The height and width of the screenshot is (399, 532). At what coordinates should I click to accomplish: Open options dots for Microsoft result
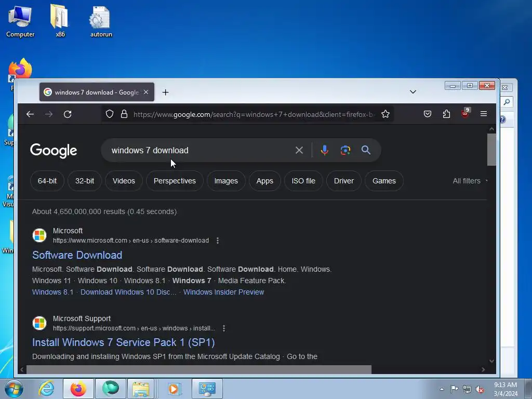point(218,241)
